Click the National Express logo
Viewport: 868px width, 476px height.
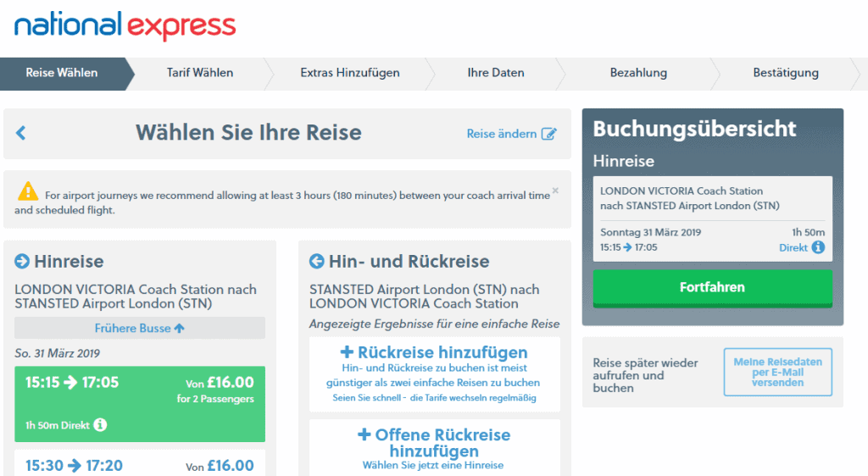click(125, 25)
